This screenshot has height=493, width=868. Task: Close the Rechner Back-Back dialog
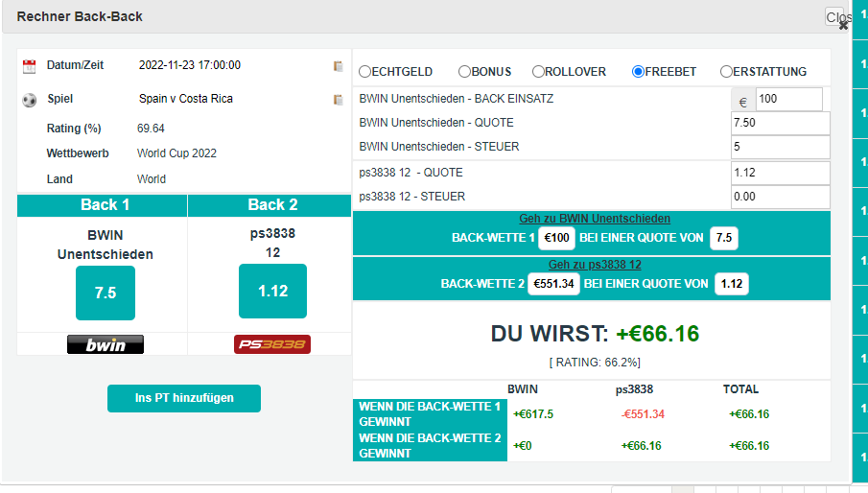click(x=843, y=26)
